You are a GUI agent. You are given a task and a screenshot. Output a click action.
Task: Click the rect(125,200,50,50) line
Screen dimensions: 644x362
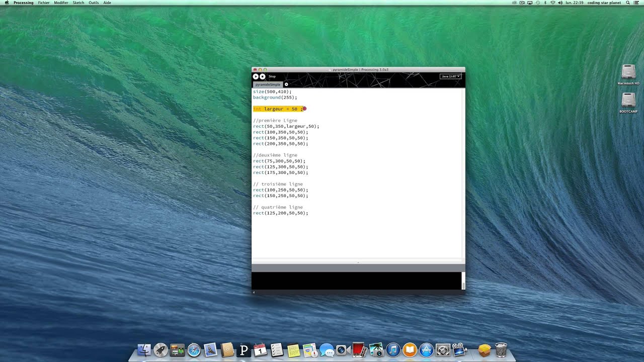[280, 213]
